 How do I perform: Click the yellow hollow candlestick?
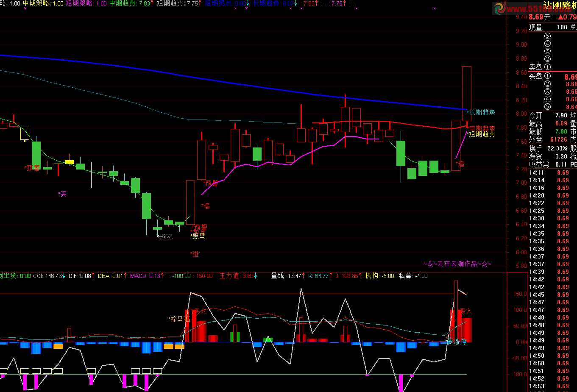[x=25, y=133]
